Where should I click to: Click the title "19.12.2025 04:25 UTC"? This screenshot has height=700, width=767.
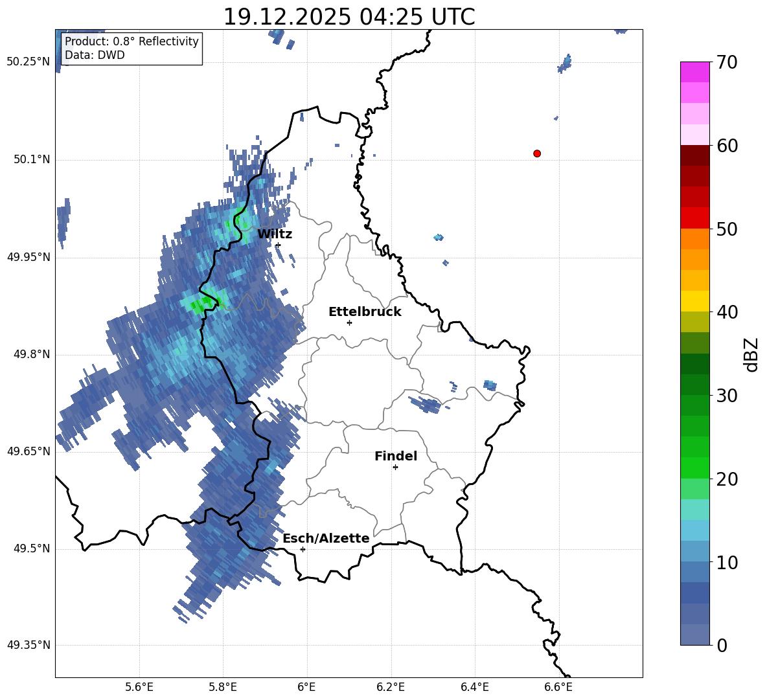(x=349, y=17)
